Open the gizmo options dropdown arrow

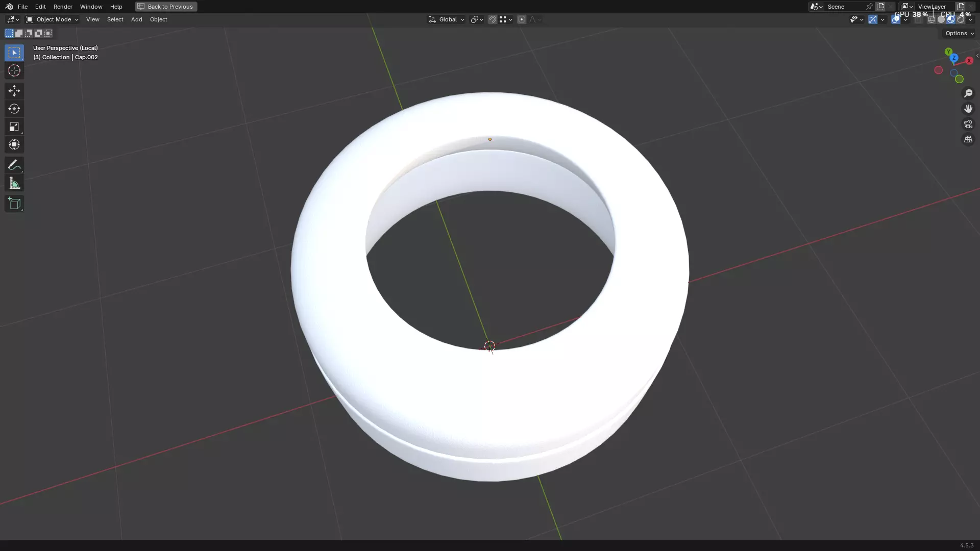[883, 19]
